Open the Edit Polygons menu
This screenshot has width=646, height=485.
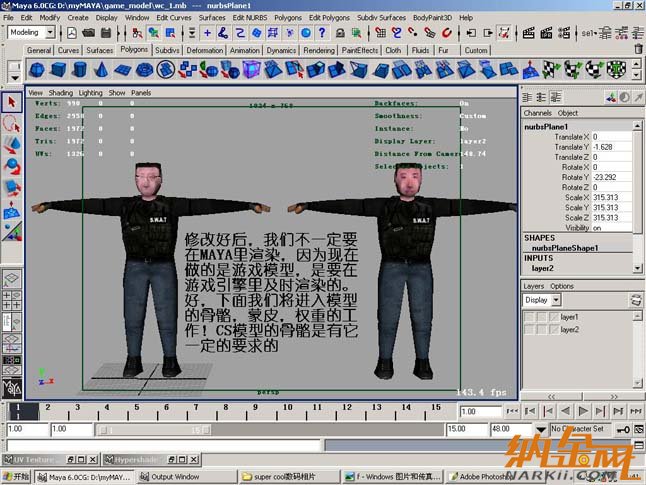click(329, 18)
